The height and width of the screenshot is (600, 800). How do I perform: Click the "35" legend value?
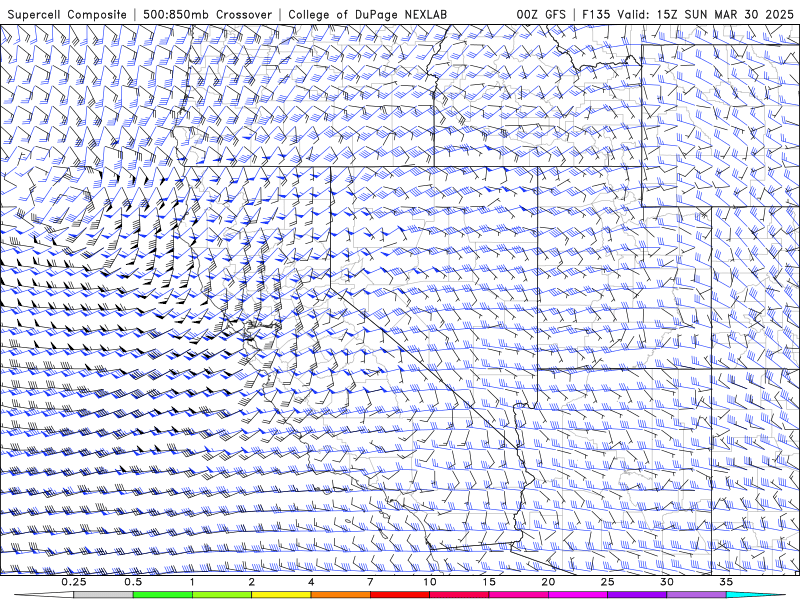point(726,582)
